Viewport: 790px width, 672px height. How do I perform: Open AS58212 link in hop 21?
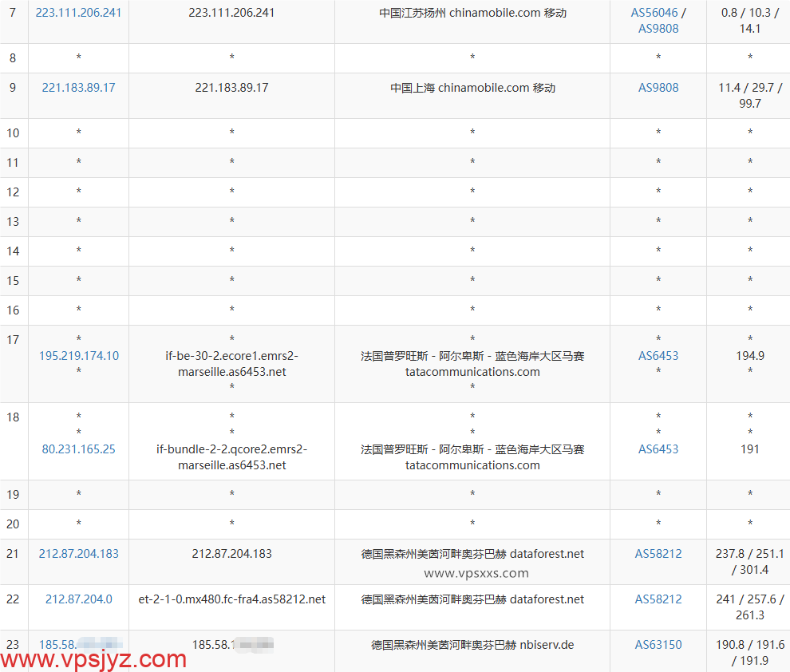(658, 554)
